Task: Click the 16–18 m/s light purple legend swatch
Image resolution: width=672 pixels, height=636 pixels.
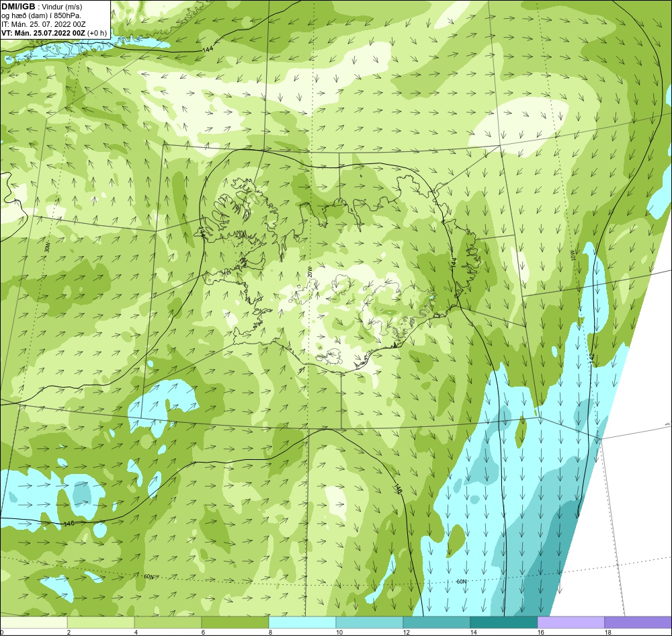Action: tap(571, 623)
